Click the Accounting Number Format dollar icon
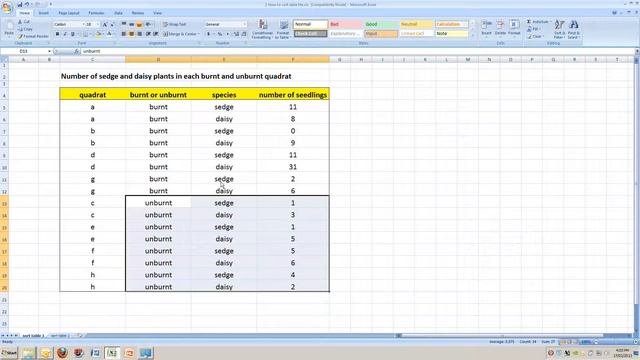 click(209, 34)
